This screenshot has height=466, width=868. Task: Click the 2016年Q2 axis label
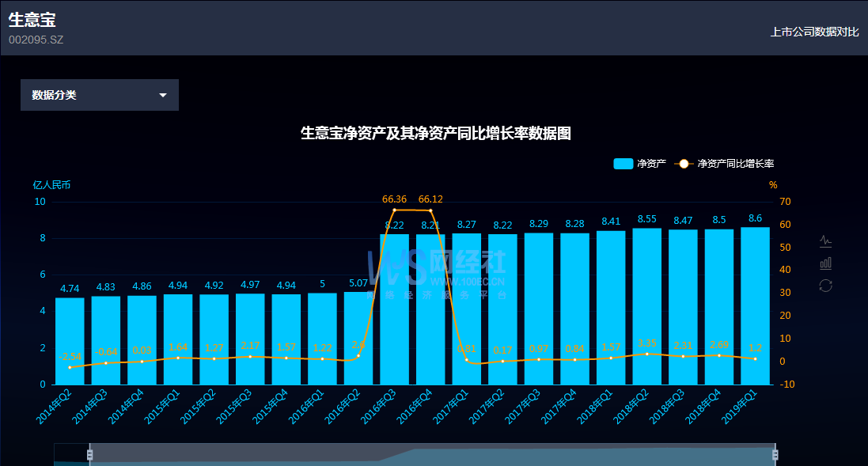click(x=342, y=407)
